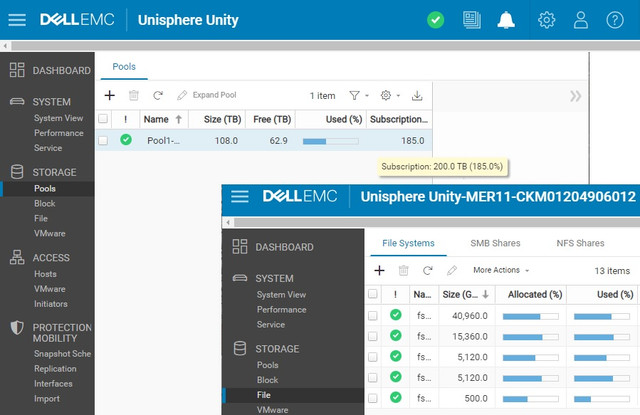Viewport: 640px width, 415px height.
Task: Click the Subscription column header
Action: pyautogui.click(x=399, y=119)
